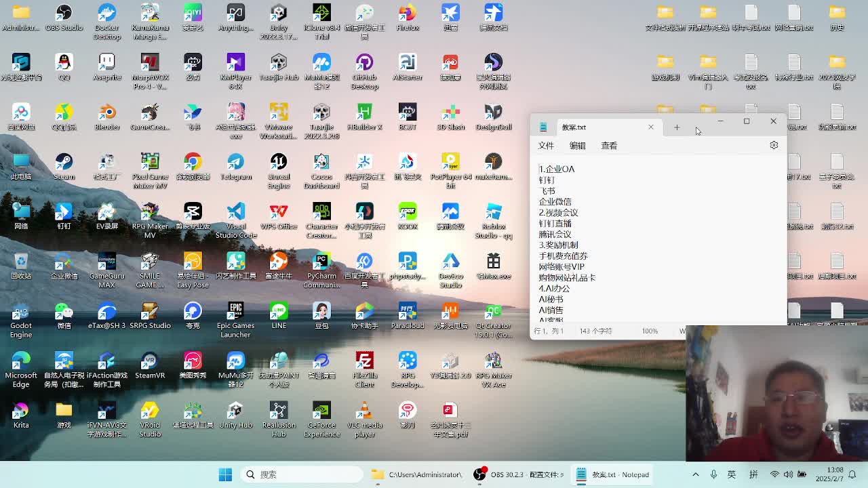This screenshot has width=868, height=488.
Task: Open the 编辑 menu in Notepad
Action: click(x=577, y=146)
